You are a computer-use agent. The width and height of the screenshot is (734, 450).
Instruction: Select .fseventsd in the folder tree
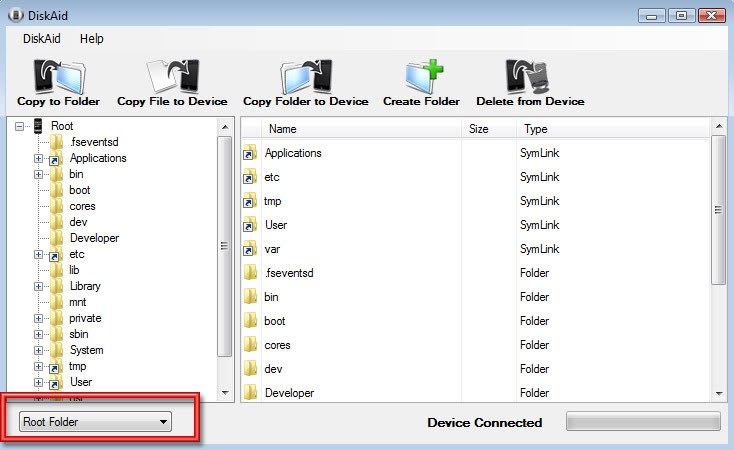tap(94, 142)
